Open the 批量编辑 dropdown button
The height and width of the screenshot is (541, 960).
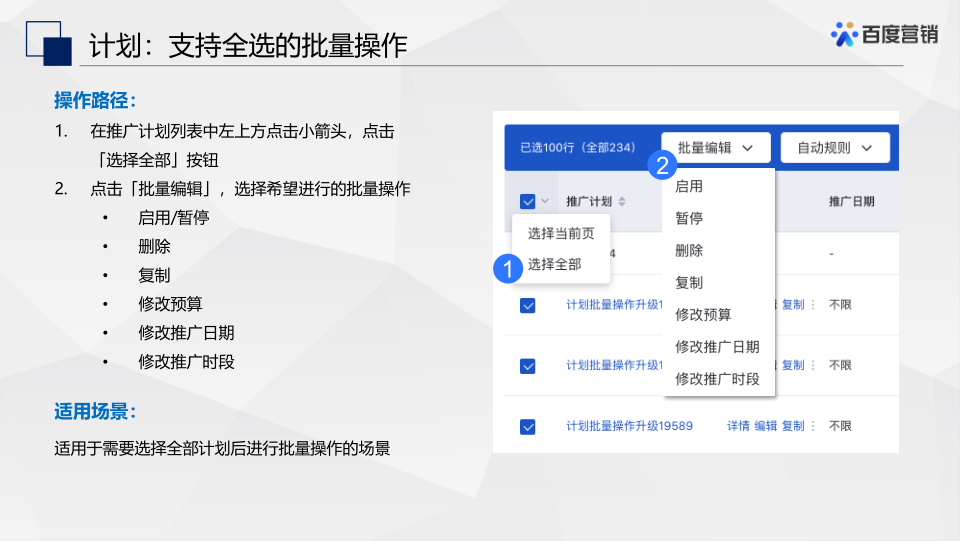[716, 147]
